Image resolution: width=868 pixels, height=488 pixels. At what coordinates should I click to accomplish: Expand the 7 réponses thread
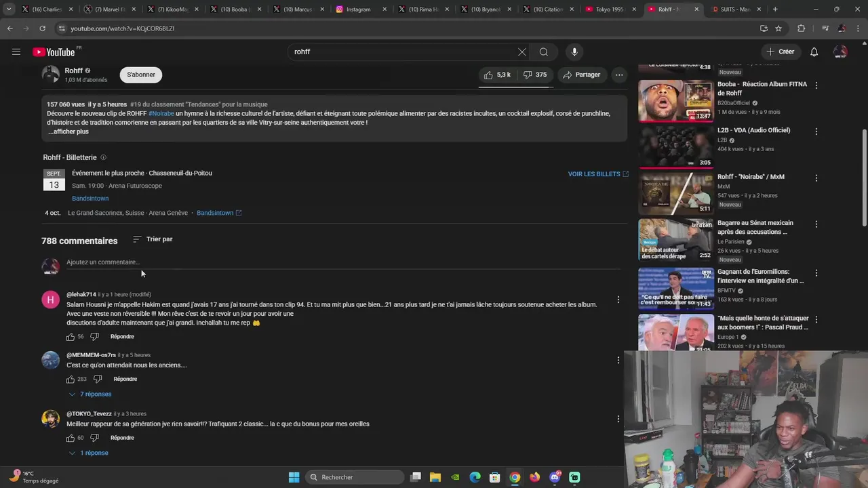90,394
